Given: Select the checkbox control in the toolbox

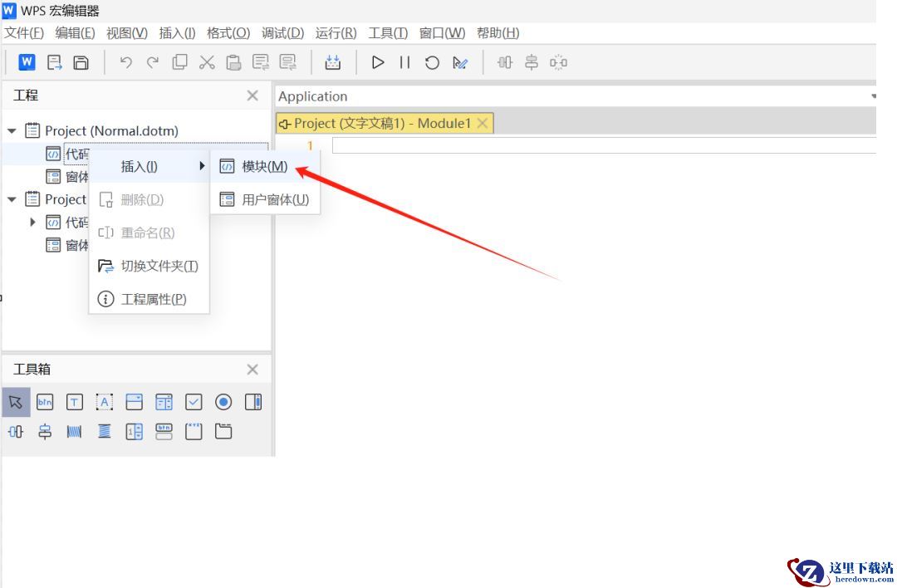Looking at the screenshot, I should pyautogui.click(x=194, y=402).
